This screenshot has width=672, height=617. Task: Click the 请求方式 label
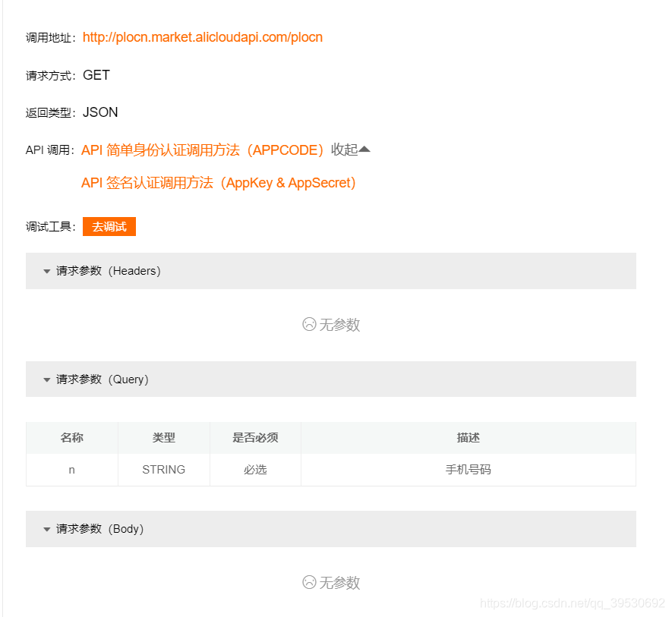pos(51,75)
